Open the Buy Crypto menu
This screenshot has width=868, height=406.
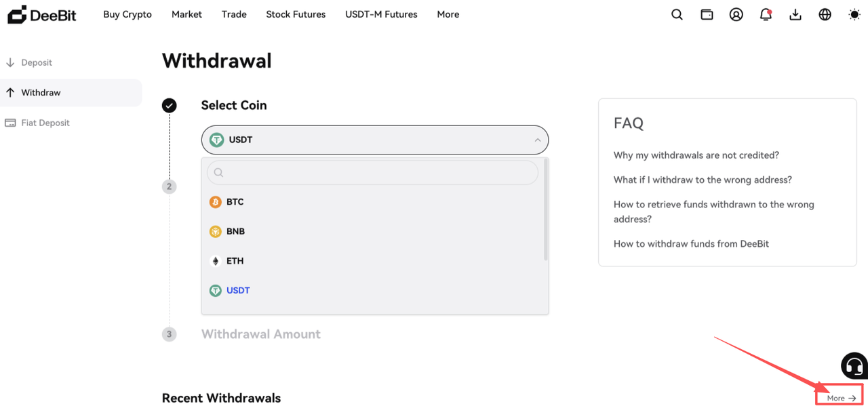point(127,14)
